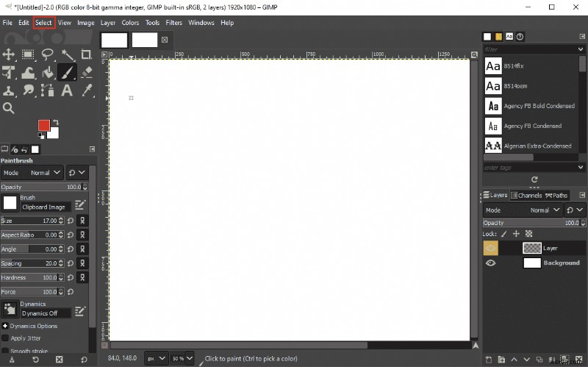588x367 pixels.
Task: Create a new layer group
Action: coord(501,360)
